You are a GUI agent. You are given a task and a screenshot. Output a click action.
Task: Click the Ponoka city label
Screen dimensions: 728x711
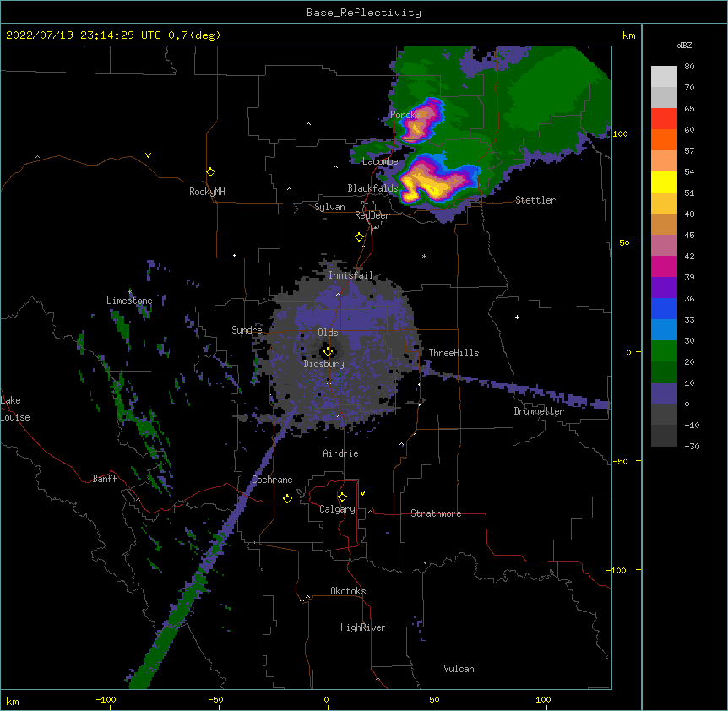405,114
